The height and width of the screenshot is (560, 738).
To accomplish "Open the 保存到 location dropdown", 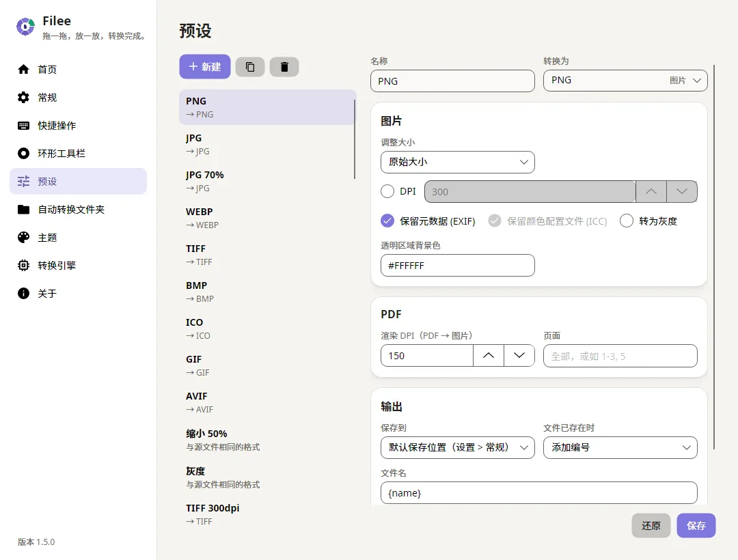I will pos(457,447).
